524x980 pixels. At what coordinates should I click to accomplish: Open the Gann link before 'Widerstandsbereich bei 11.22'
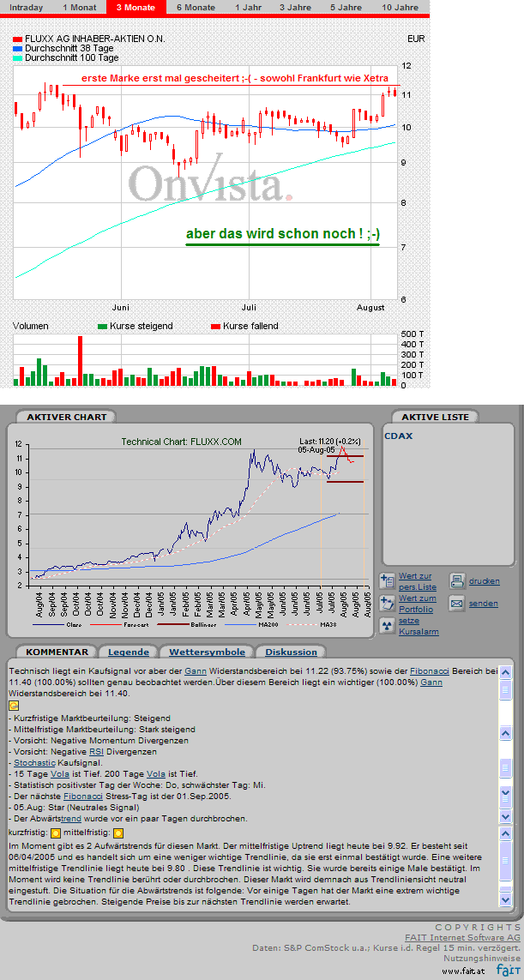(195, 671)
